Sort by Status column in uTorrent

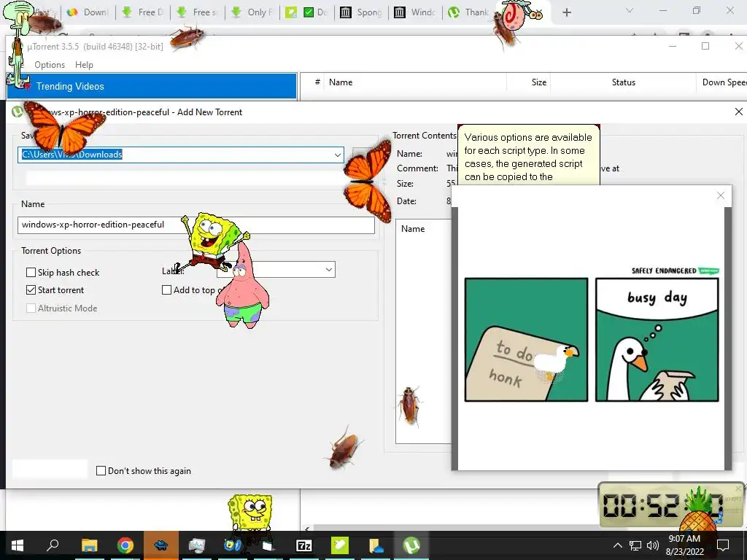623,82
